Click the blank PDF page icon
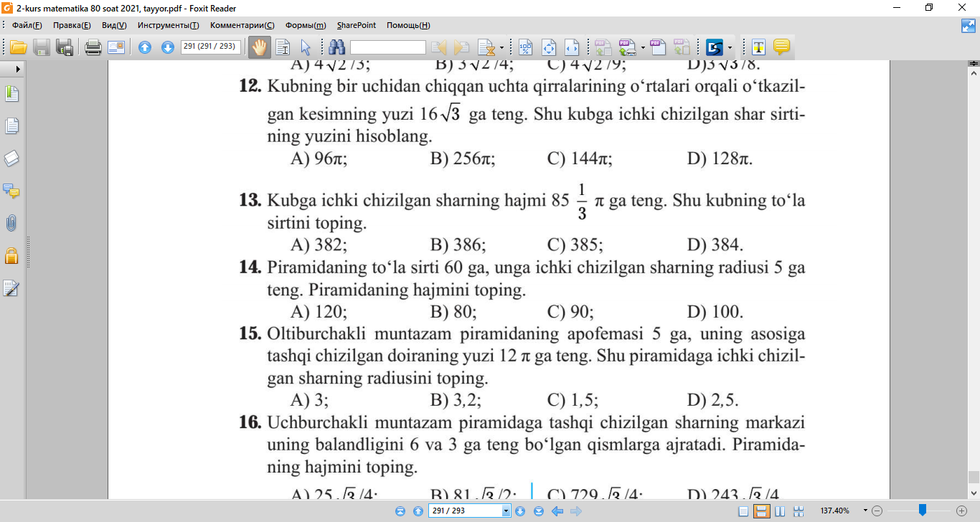Image resolution: width=980 pixels, height=522 pixels. coord(658,48)
